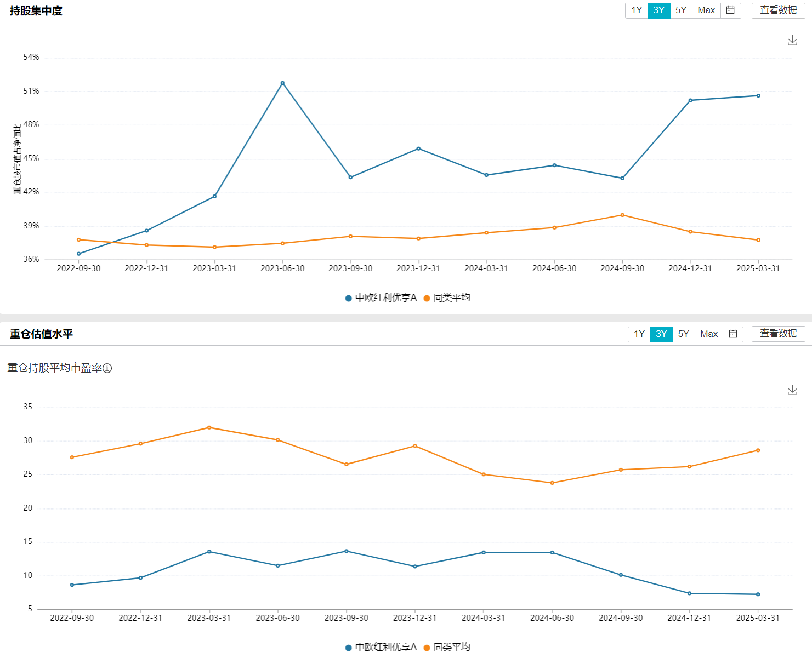Select 1Y range for 重仓估值水平 chart
This screenshot has height=658, width=812.
[x=639, y=334]
